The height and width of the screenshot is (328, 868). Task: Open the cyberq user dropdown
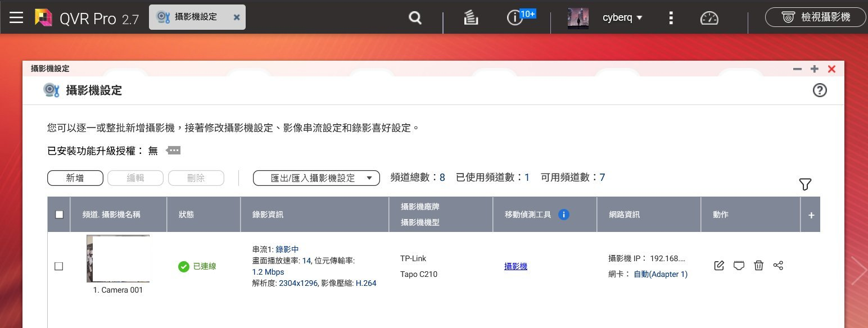[622, 18]
